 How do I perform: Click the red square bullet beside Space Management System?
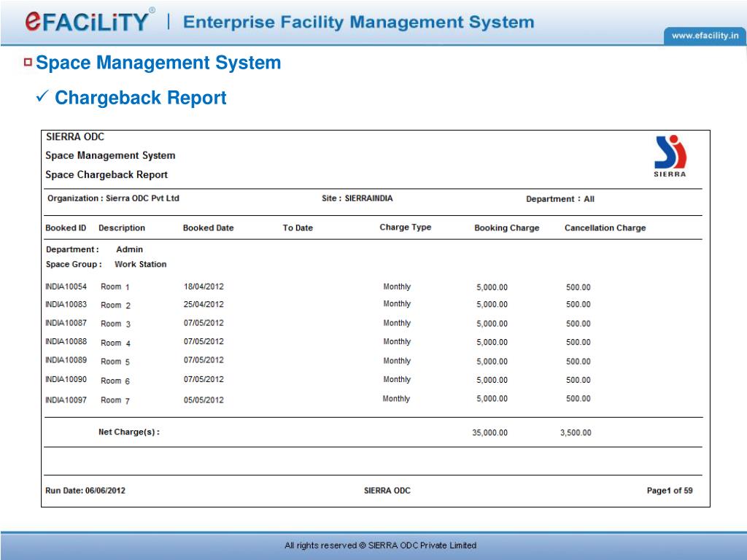[28, 62]
